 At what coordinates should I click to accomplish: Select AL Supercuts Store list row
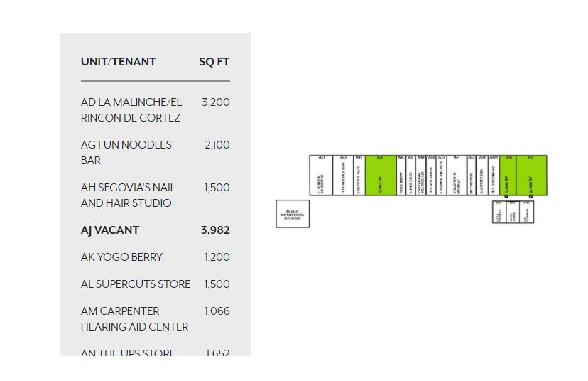136,284
